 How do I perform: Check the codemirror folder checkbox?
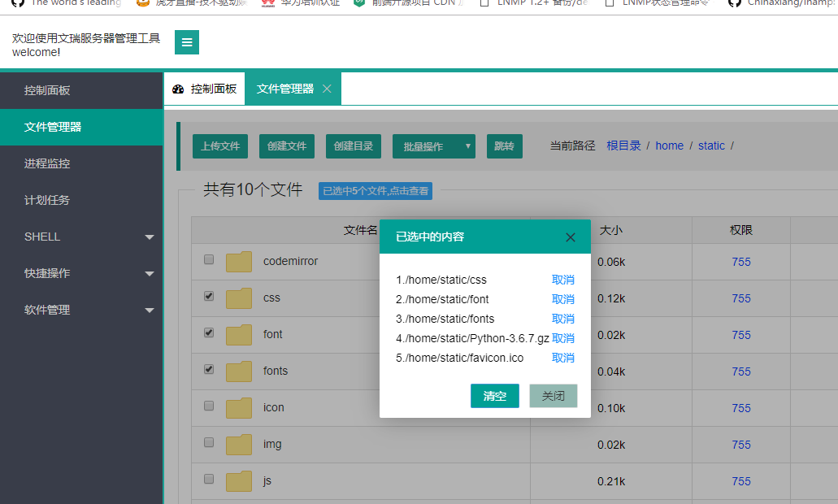pos(208,259)
